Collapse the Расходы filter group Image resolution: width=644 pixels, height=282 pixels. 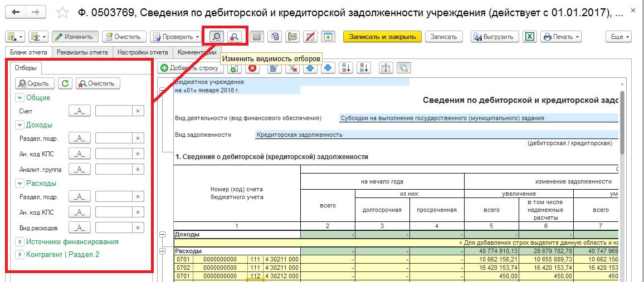[19, 183]
